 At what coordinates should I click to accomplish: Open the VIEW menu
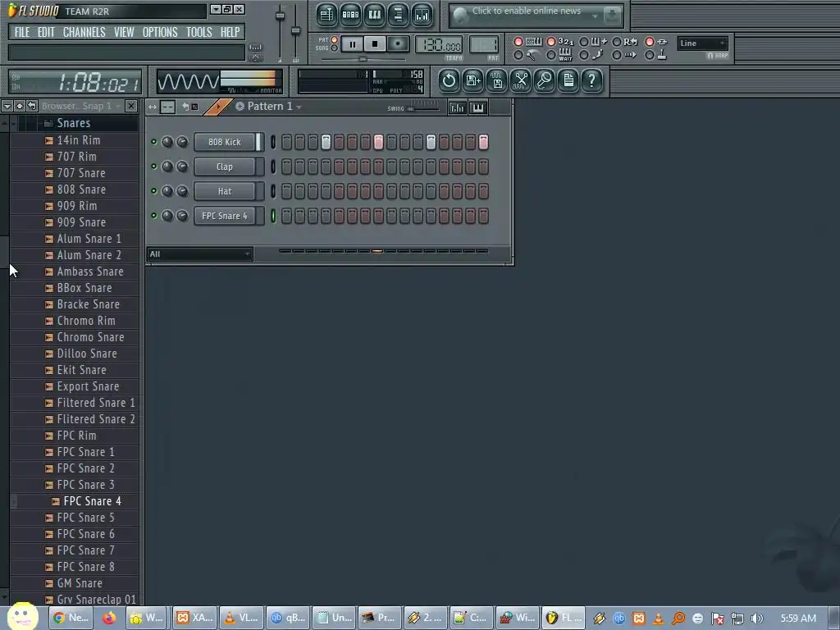click(124, 32)
